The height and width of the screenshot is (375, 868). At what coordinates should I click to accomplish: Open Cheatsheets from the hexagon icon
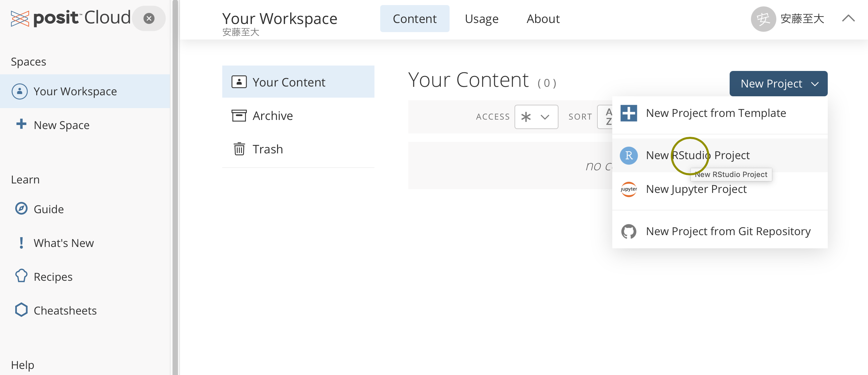coord(21,310)
